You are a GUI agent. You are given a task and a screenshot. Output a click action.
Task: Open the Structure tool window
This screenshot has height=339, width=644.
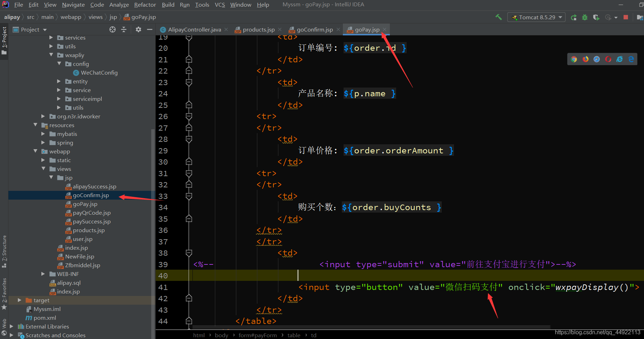4,251
